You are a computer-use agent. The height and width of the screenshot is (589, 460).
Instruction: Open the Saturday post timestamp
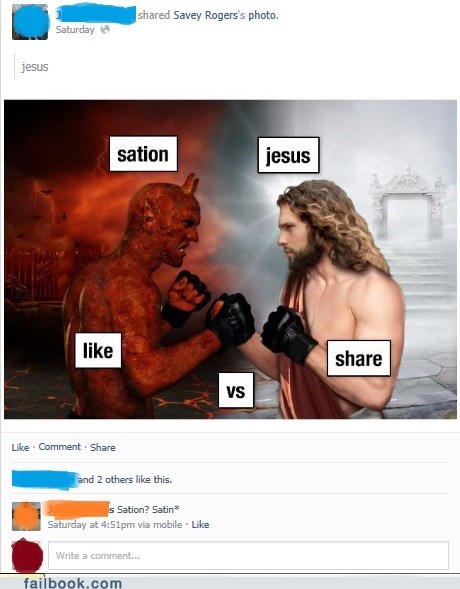(75, 30)
